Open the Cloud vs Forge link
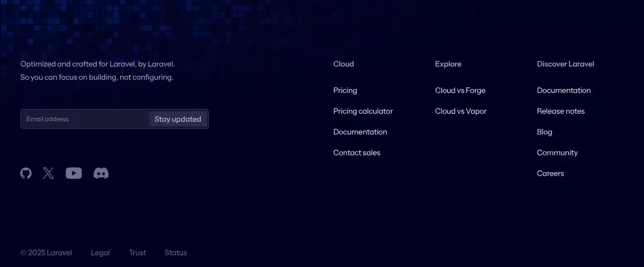Viewport: 644px width, 267px height. [x=460, y=90]
